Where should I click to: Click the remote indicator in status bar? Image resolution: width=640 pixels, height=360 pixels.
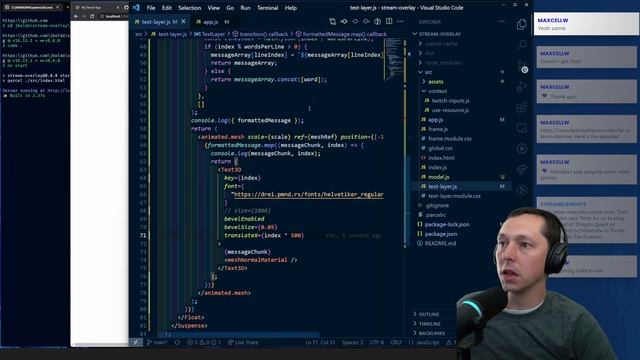pyautogui.click(x=136, y=342)
